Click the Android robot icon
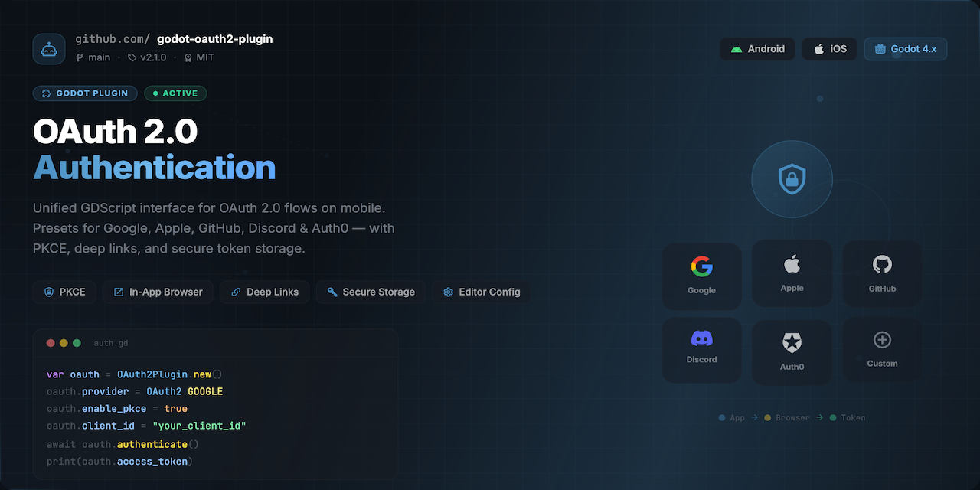Viewport: 980px width, 490px height. [737, 49]
